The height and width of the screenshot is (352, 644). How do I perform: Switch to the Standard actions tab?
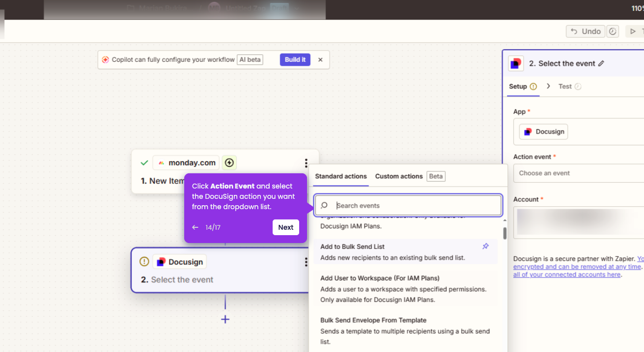click(x=341, y=176)
